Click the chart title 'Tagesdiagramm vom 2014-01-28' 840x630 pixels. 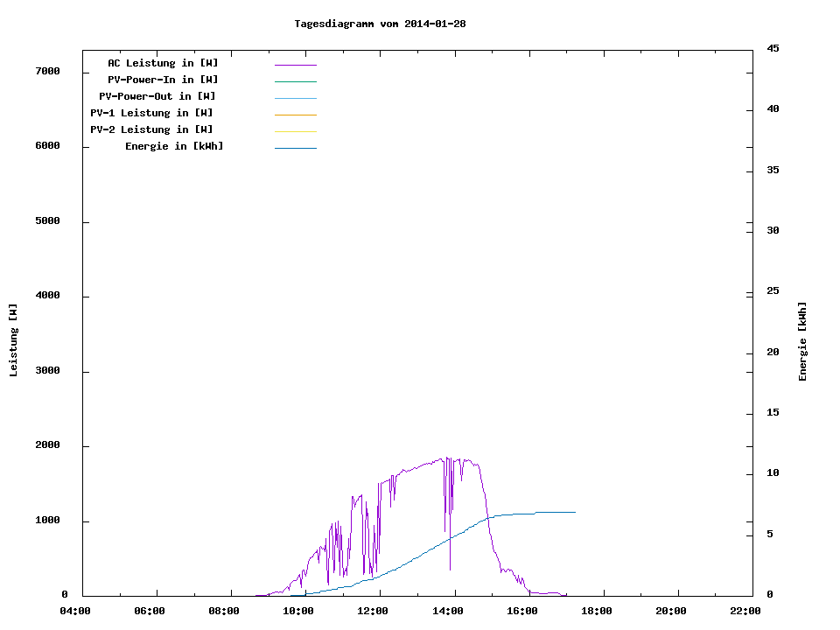tap(380, 24)
